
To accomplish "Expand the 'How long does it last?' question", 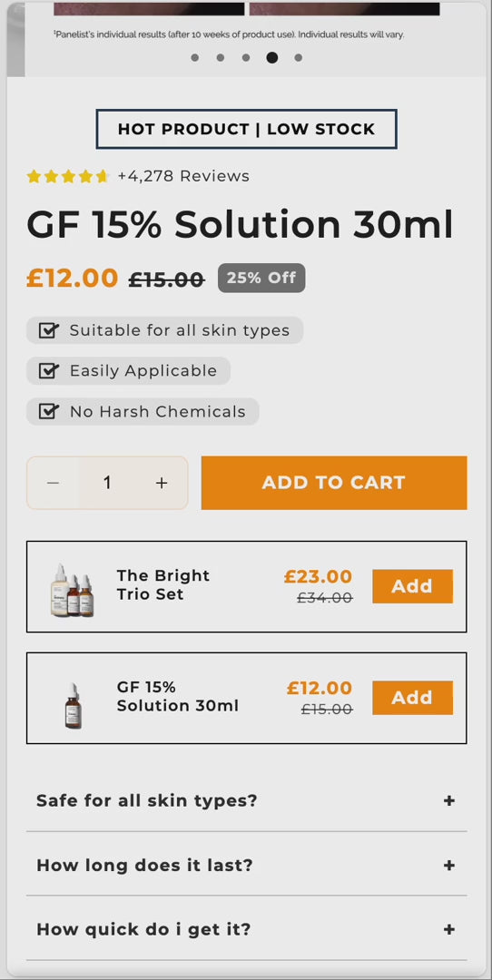I will (246, 865).
